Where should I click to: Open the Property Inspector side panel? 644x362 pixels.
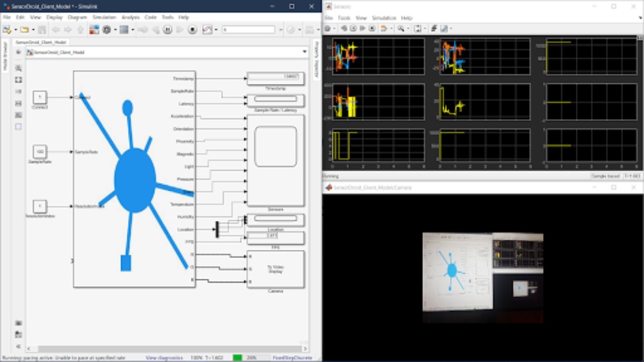(x=316, y=60)
